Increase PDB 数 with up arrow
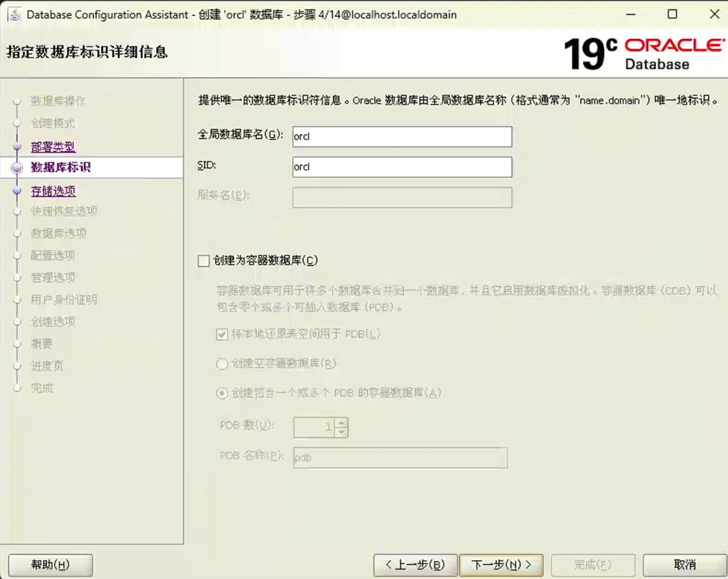The width and height of the screenshot is (728, 579). [342, 423]
